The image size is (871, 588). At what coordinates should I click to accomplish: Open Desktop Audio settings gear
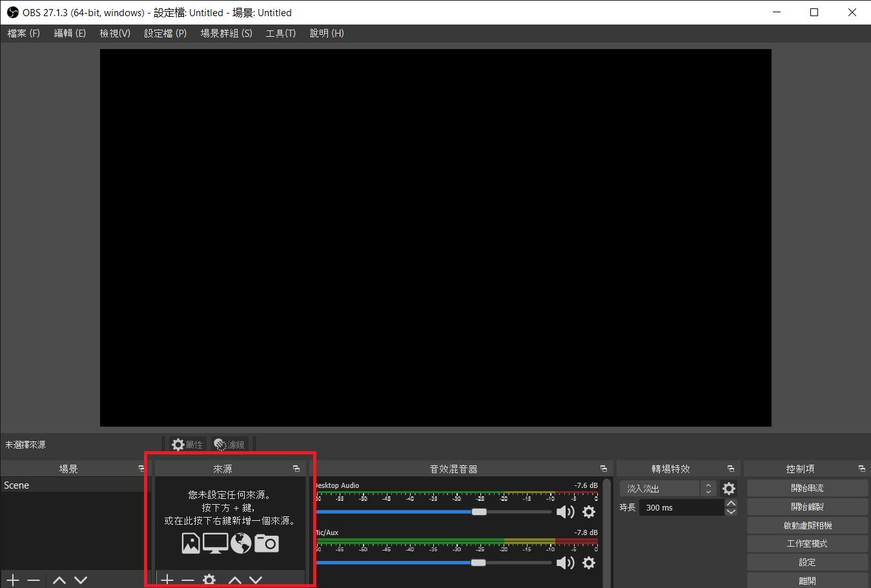pos(588,512)
